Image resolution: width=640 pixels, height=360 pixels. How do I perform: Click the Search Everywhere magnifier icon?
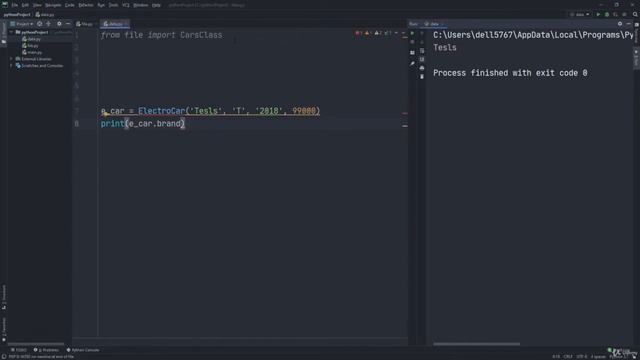(635, 15)
